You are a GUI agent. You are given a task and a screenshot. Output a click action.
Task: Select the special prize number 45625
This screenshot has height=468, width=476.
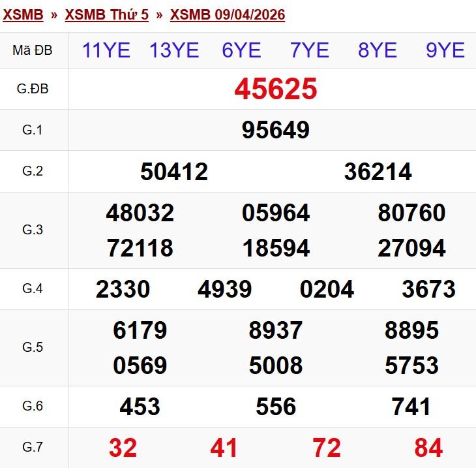(x=276, y=89)
